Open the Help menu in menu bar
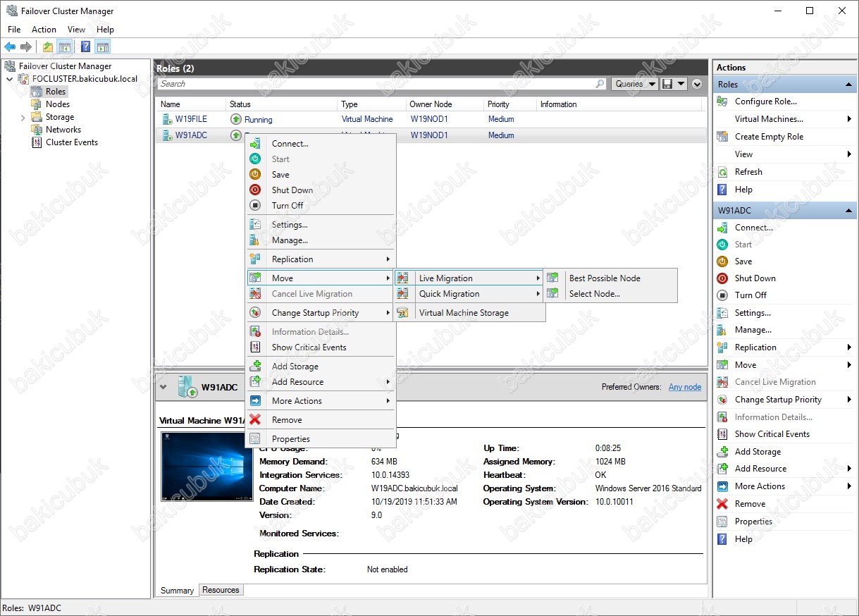This screenshot has height=616, width=859. (105, 30)
